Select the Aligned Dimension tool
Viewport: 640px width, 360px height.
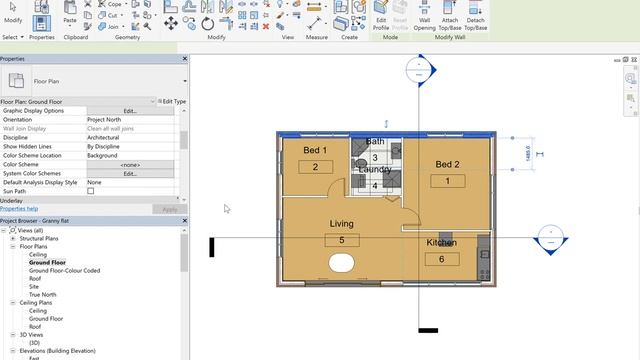coord(314,23)
